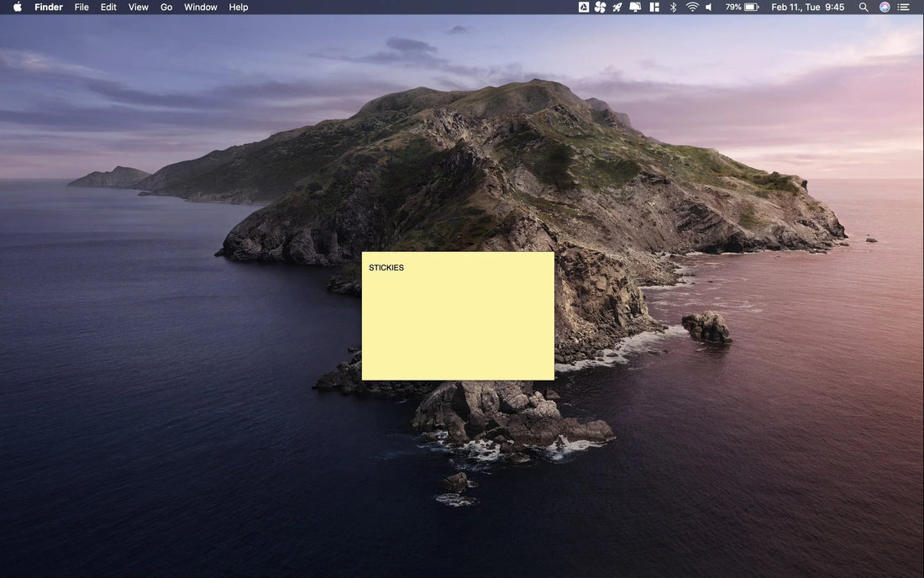This screenshot has height=578, width=924.
Task: Open the Go menu
Action: pyautogui.click(x=165, y=7)
